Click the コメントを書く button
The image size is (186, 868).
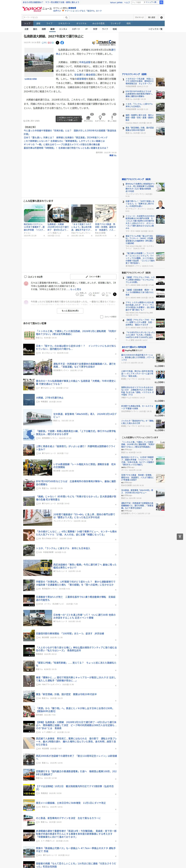pyautogui.click(x=93, y=277)
